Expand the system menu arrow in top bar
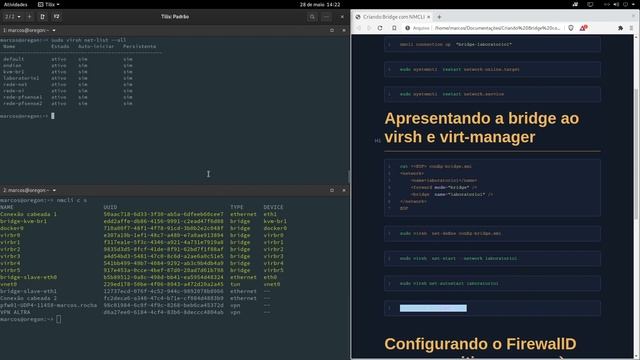Screen dimensions: 640x360 click(x=633, y=4)
